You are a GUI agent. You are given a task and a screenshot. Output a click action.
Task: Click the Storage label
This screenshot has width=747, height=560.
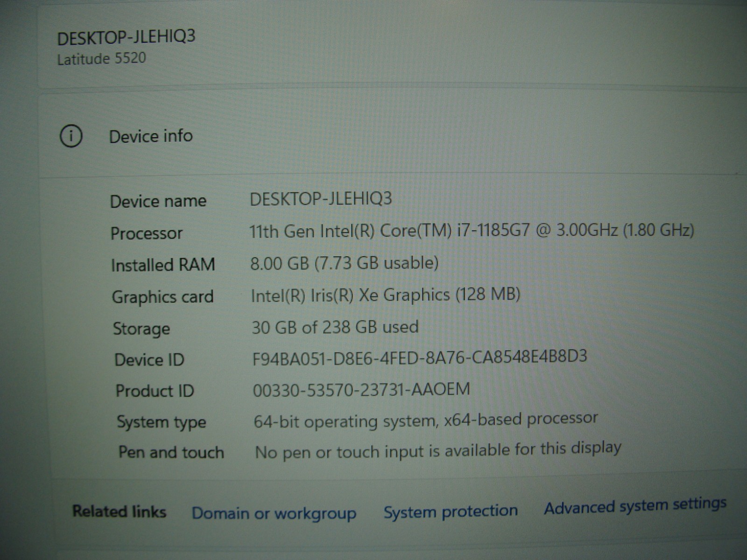tap(141, 329)
